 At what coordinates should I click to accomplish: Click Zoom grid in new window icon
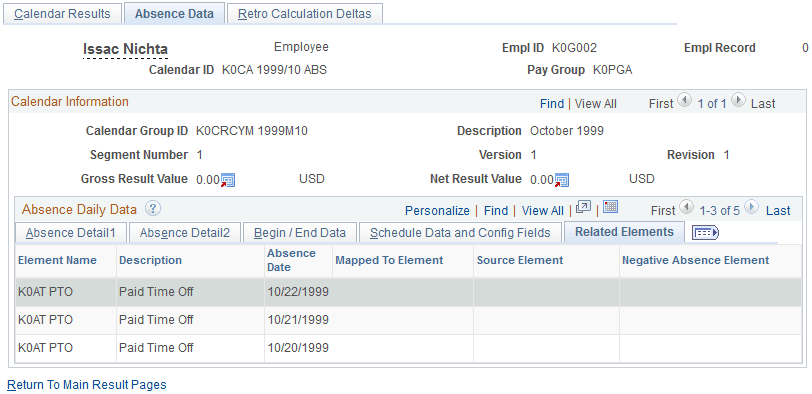point(584,207)
